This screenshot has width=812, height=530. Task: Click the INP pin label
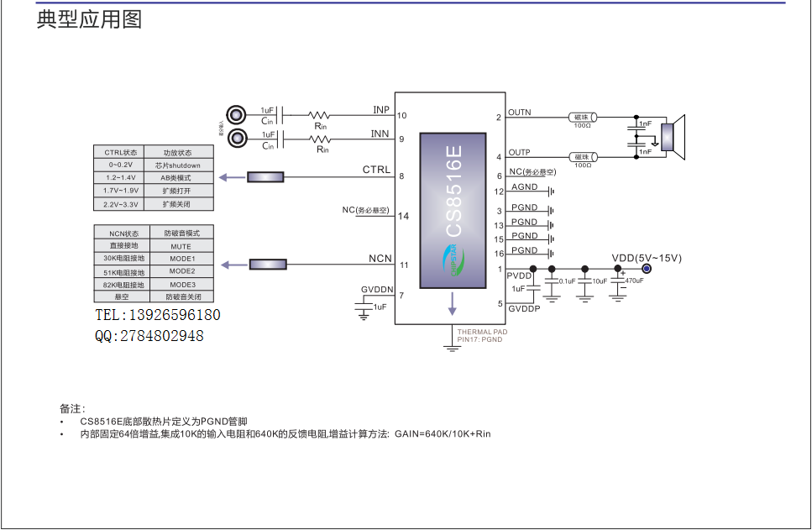click(381, 110)
